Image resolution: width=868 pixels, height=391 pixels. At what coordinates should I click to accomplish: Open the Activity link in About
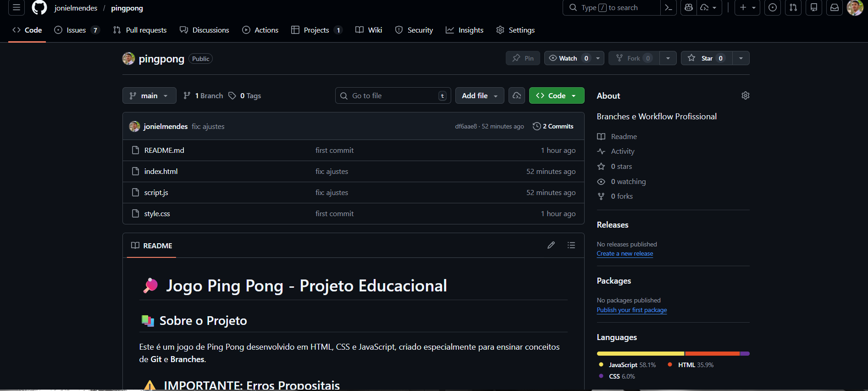tap(616, 151)
